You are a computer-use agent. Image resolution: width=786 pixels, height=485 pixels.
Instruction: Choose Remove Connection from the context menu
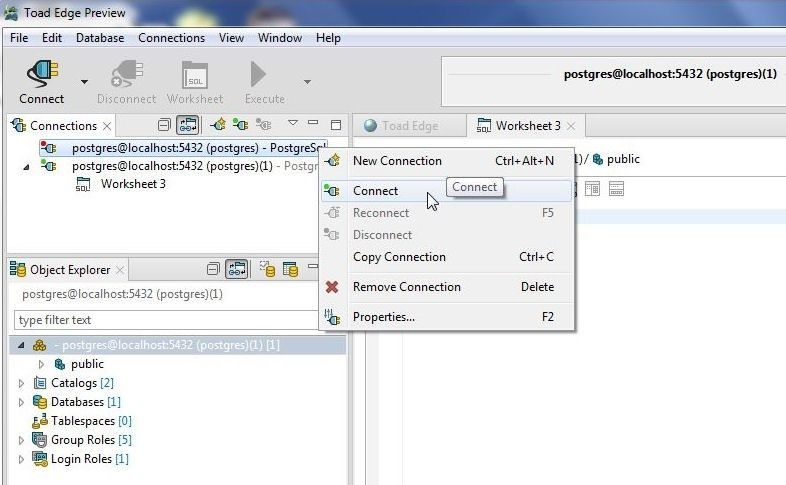click(x=446, y=287)
